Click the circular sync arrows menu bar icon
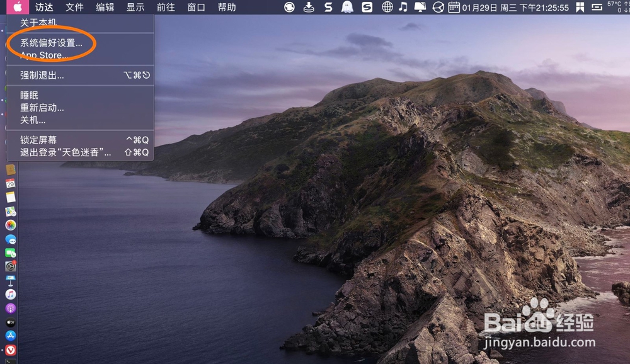 tap(289, 7)
